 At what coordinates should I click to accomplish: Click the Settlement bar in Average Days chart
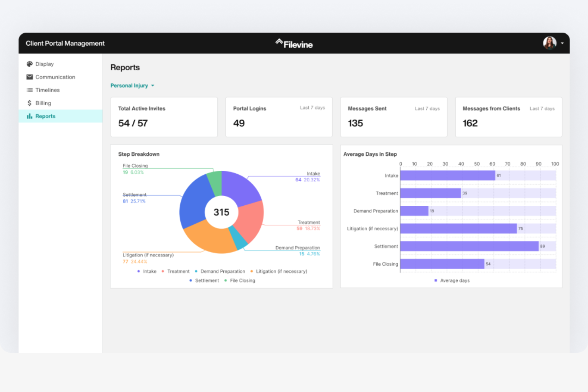(x=469, y=246)
